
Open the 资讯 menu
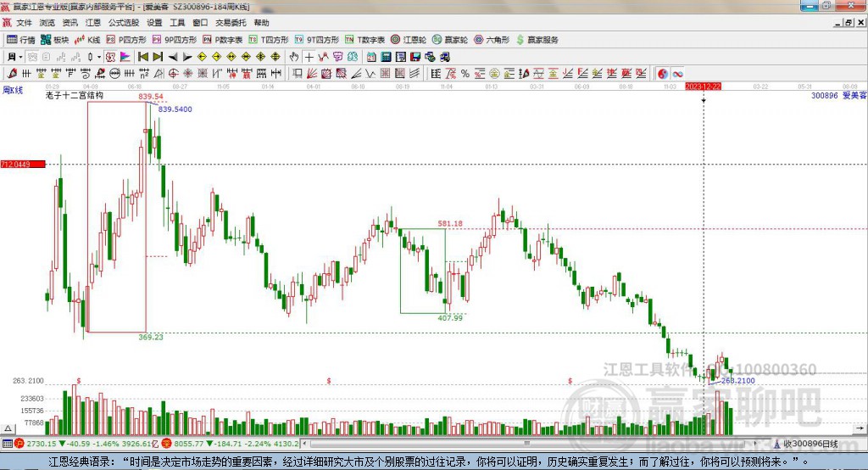coord(70,23)
